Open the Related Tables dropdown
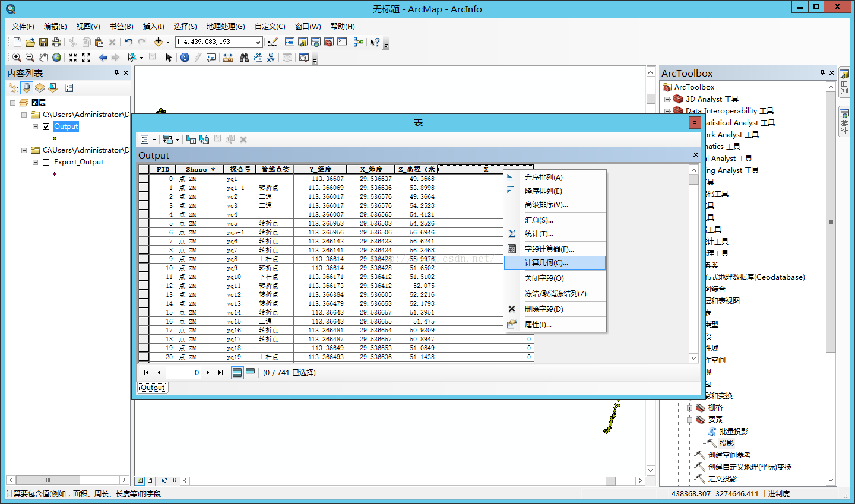 [170, 140]
